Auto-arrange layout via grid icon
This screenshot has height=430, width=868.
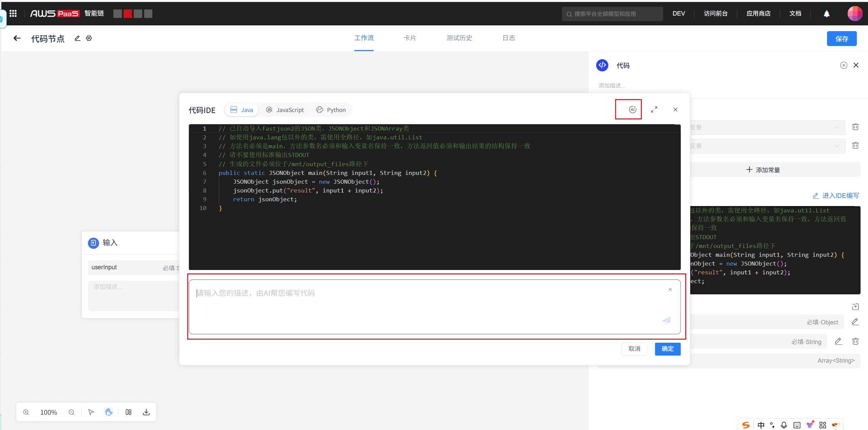click(x=128, y=412)
